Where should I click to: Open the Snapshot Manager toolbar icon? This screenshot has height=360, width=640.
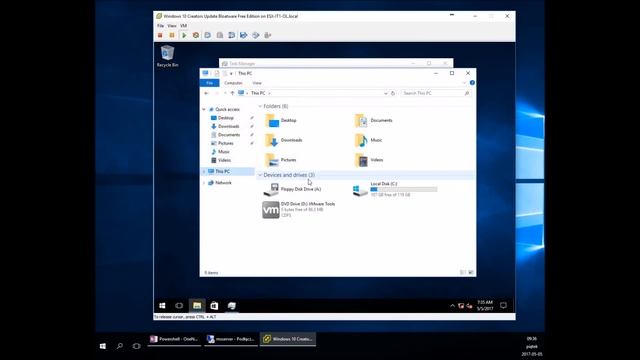tap(231, 36)
